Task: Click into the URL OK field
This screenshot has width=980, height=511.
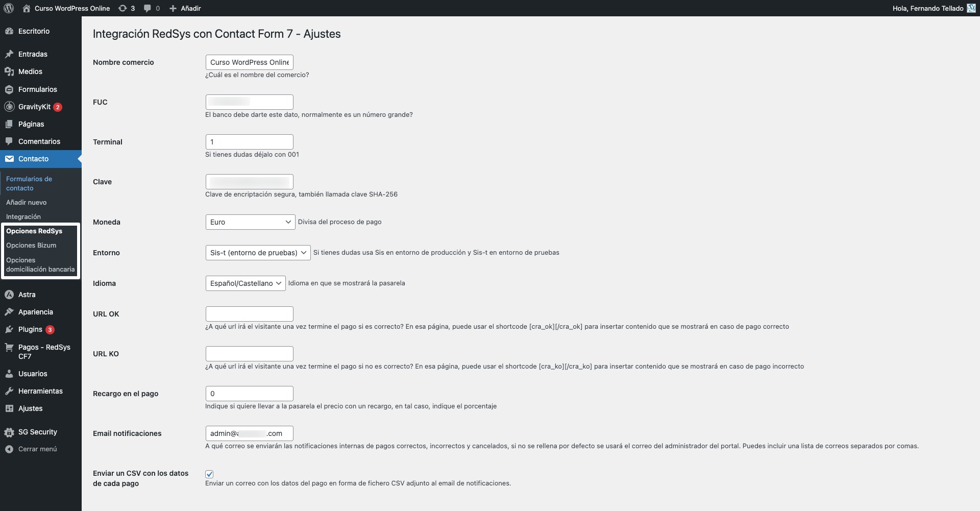Action: (249, 314)
